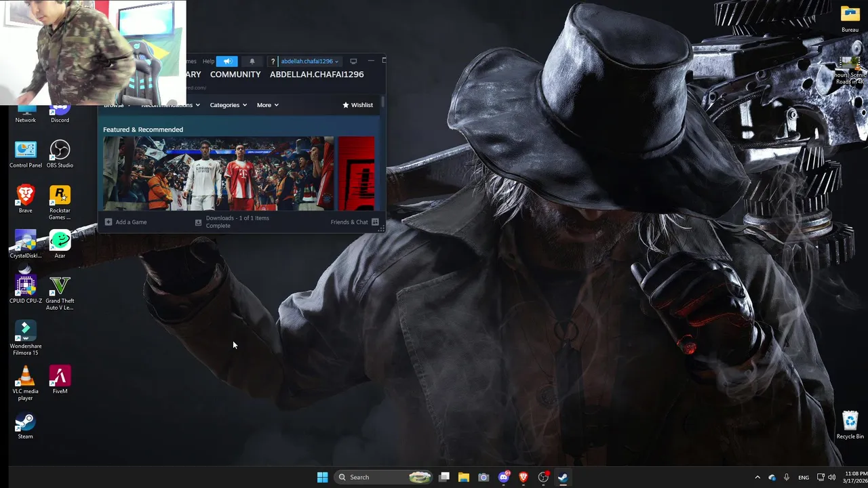The width and height of the screenshot is (868, 488).
Task: Open Rockstar Games Launcher shortcut
Action: click(x=60, y=202)
